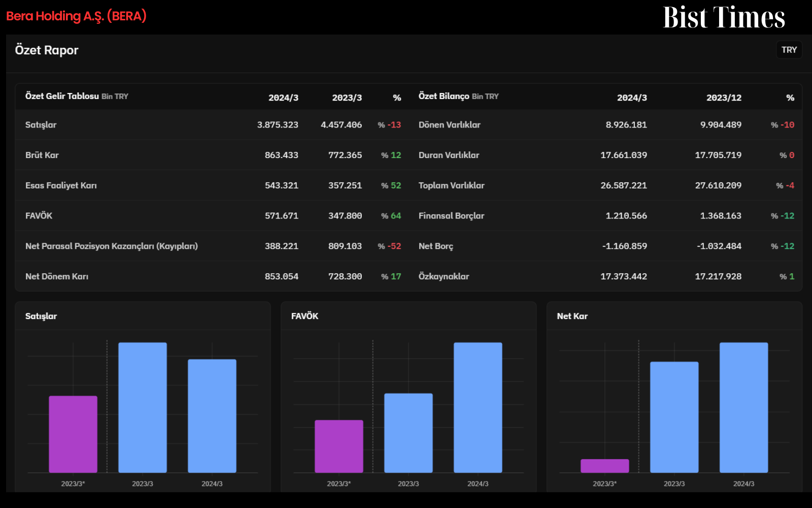
Task: Click the TRY currency button
Action: [789, 50]
